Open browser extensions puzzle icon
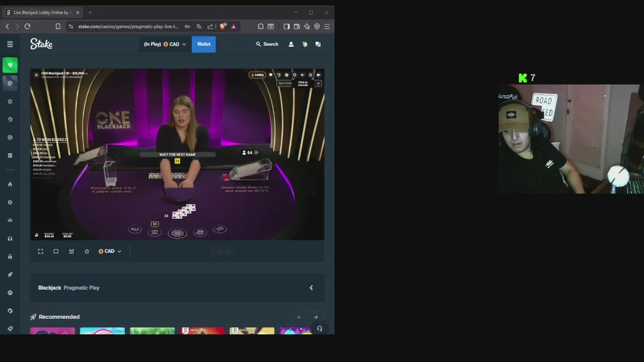Viewport: 644px width, 362px height. click(x=261, y=26)
